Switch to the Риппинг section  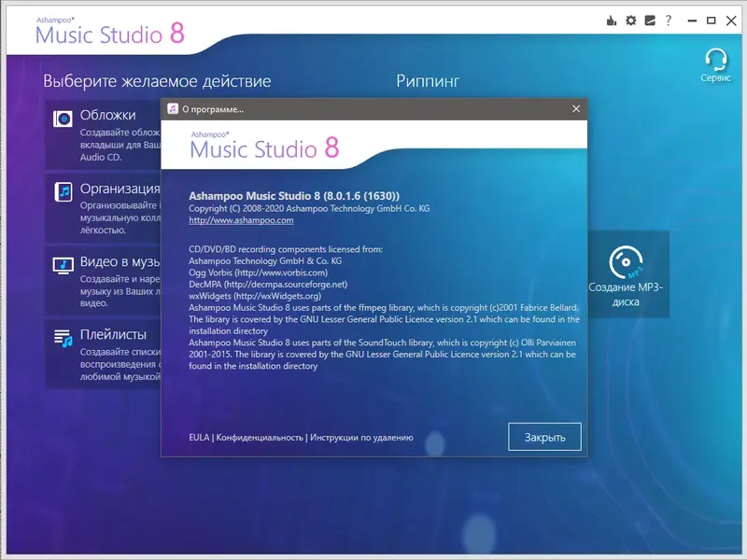428,81
